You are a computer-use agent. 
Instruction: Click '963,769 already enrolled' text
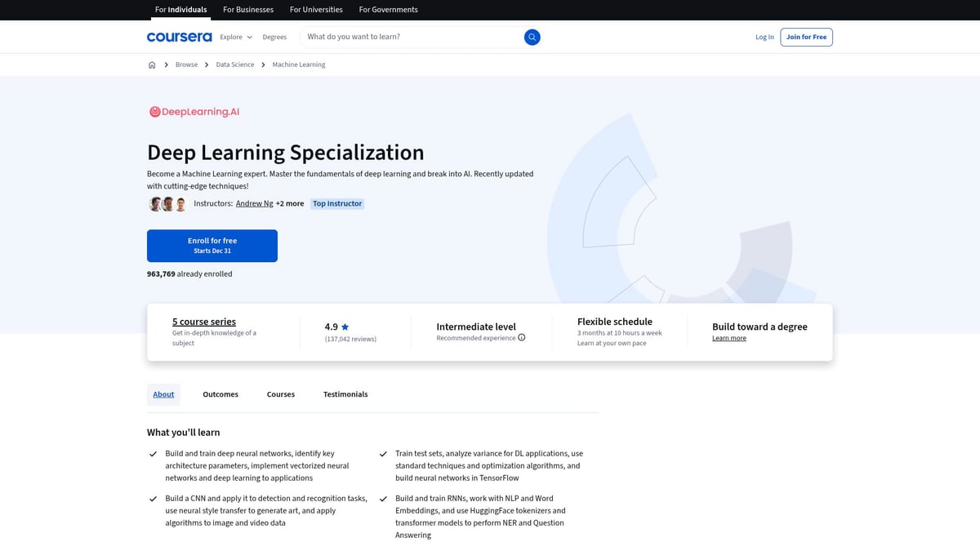[189, 274]
